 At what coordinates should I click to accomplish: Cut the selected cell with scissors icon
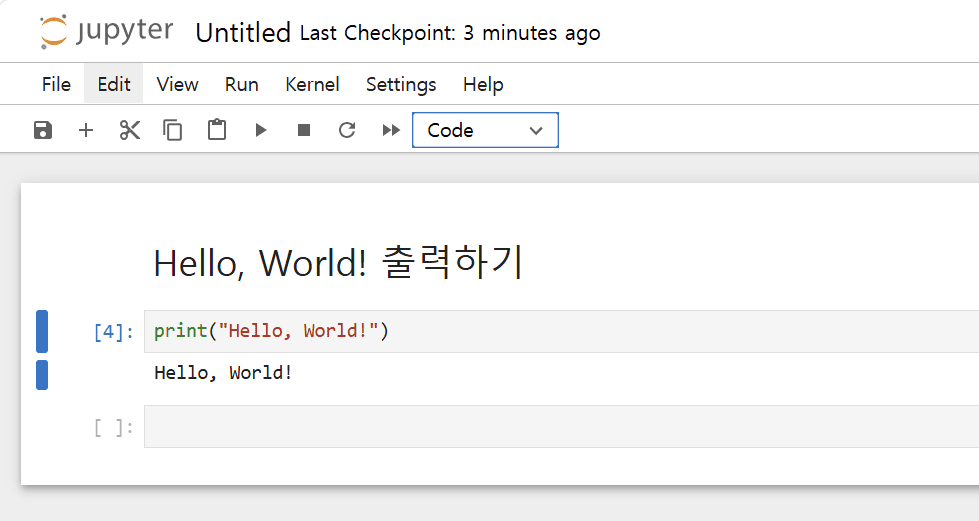[x=130, y=130]
